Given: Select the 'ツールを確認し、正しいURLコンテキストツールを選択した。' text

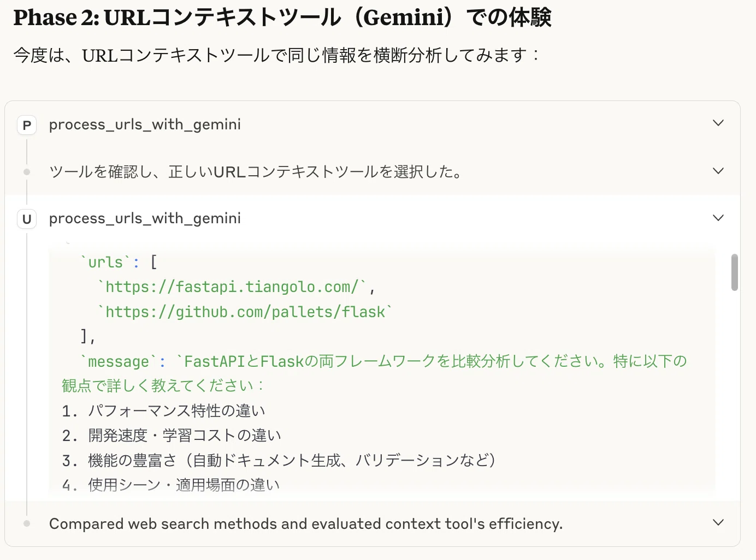Looking at the screenshot, I should coord(256,172).
